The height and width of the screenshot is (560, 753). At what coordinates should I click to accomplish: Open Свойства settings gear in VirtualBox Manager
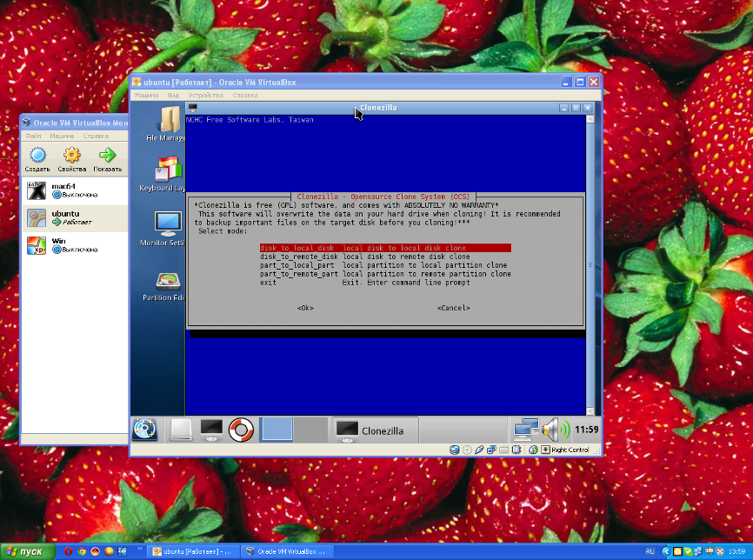(x=72, y=159)
